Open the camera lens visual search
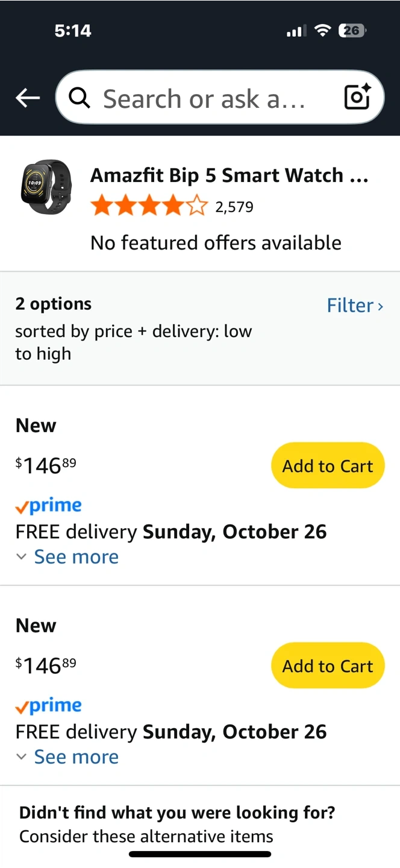The image size is (400, 868). [357, 97]
